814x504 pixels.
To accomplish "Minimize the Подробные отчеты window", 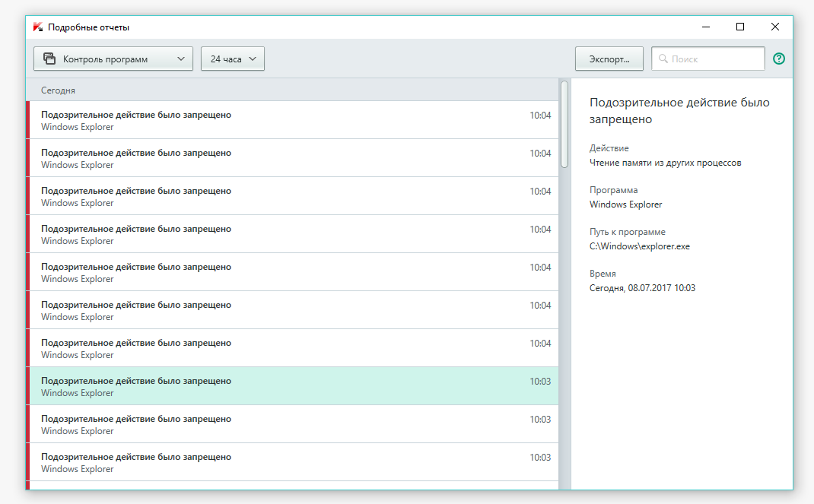I will 705,27.
